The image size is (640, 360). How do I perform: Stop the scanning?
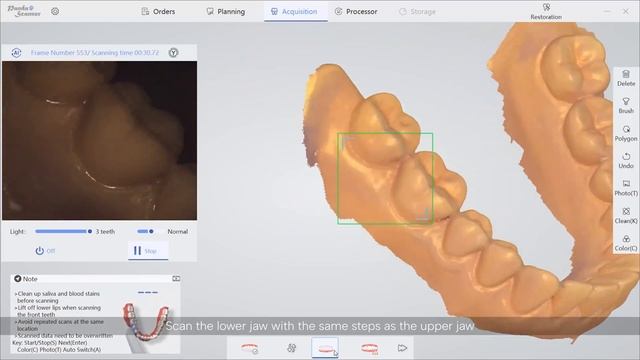(x=148, y=251)
